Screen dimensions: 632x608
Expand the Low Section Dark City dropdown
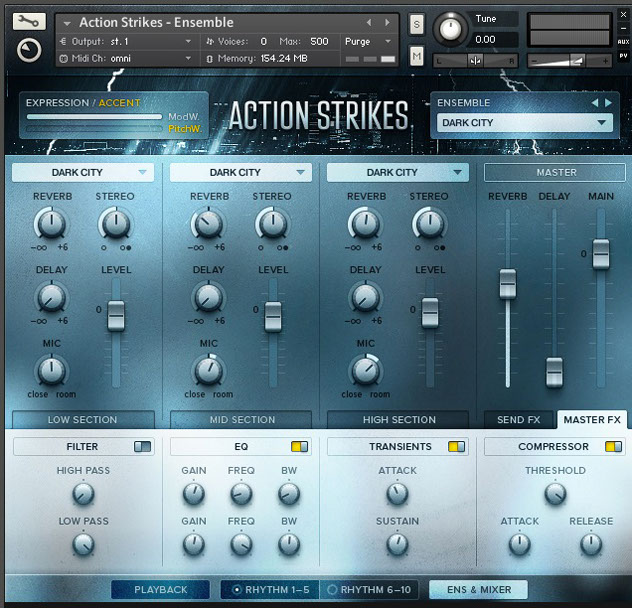[x=83, y=173]
